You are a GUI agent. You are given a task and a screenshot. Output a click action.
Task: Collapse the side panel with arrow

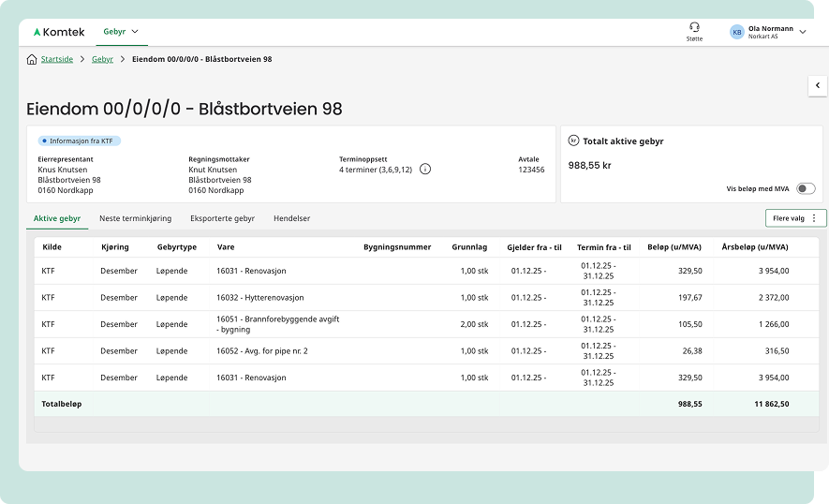pos(817,86)
